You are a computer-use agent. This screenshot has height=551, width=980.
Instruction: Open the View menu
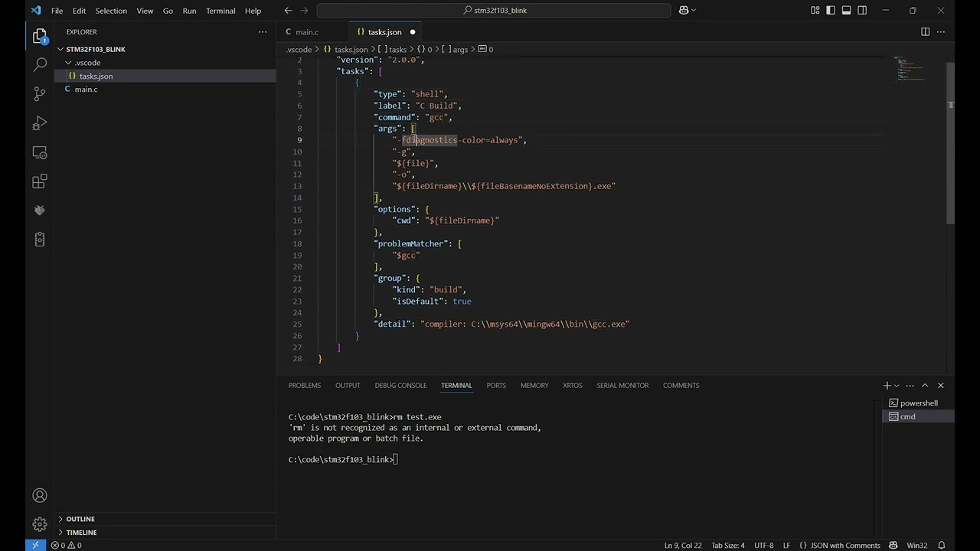tap(145, 11)
